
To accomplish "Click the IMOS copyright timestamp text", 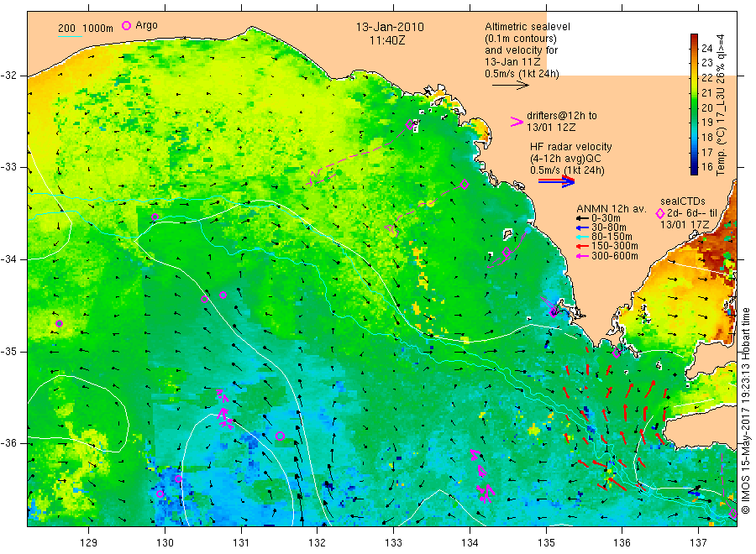I will click(746, 411).
